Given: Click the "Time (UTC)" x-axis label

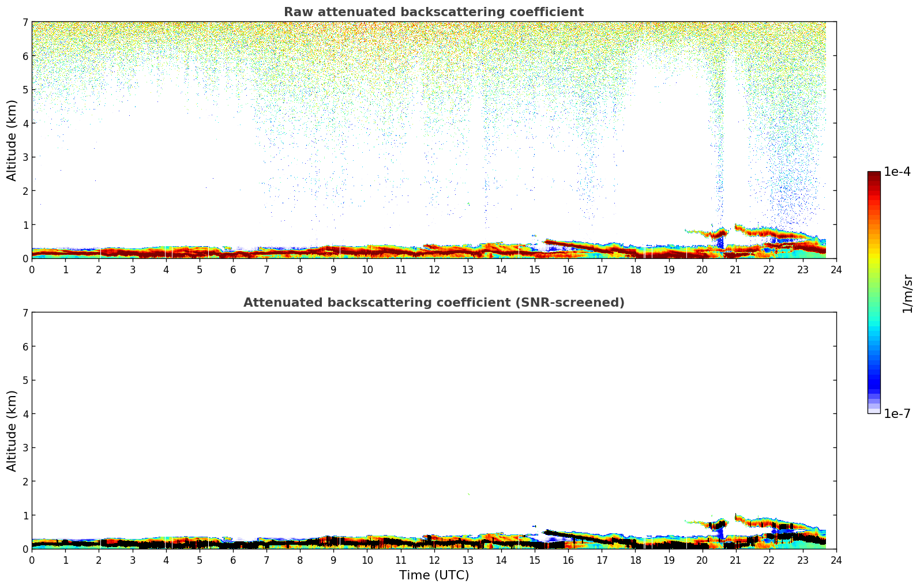Looking at the screenshot, I should pos(434,575).
